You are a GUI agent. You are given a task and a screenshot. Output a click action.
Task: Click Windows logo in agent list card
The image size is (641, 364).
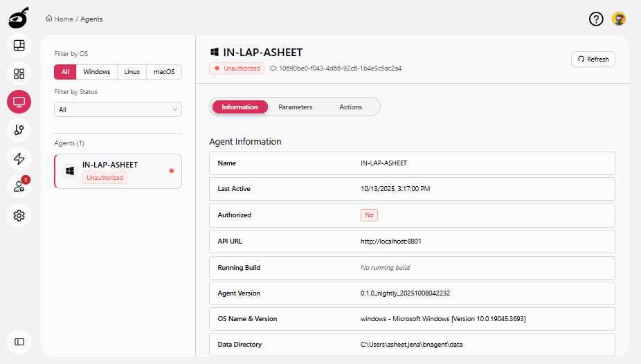click(x=70, y=171)
